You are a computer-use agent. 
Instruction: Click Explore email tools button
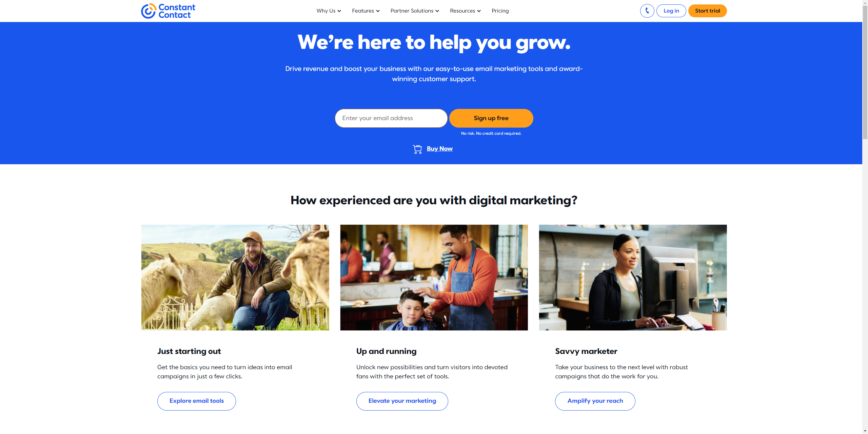click(196, 400)
